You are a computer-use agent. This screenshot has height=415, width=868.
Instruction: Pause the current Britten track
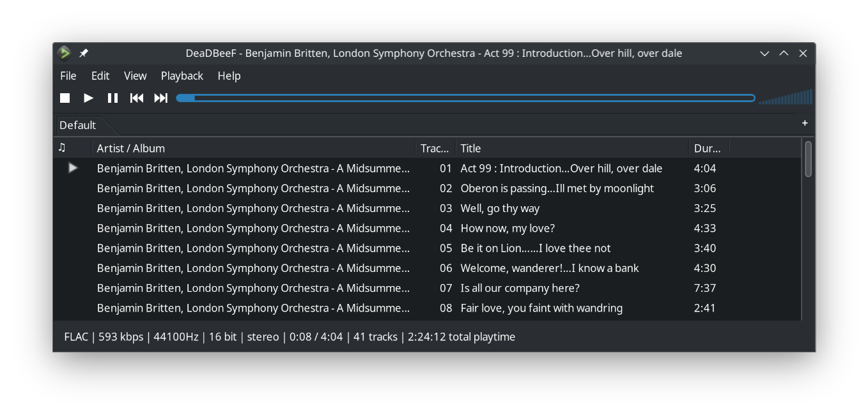(112, 98)
